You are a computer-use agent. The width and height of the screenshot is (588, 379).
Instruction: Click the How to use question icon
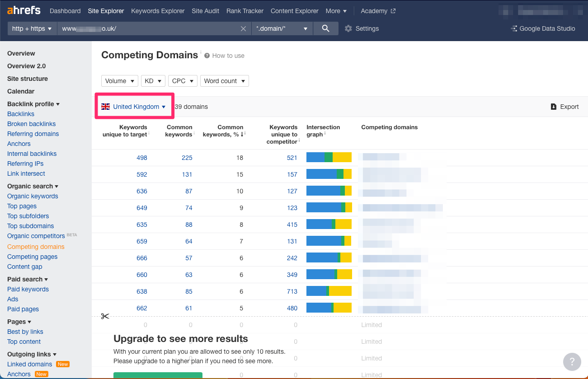point(207,56)
